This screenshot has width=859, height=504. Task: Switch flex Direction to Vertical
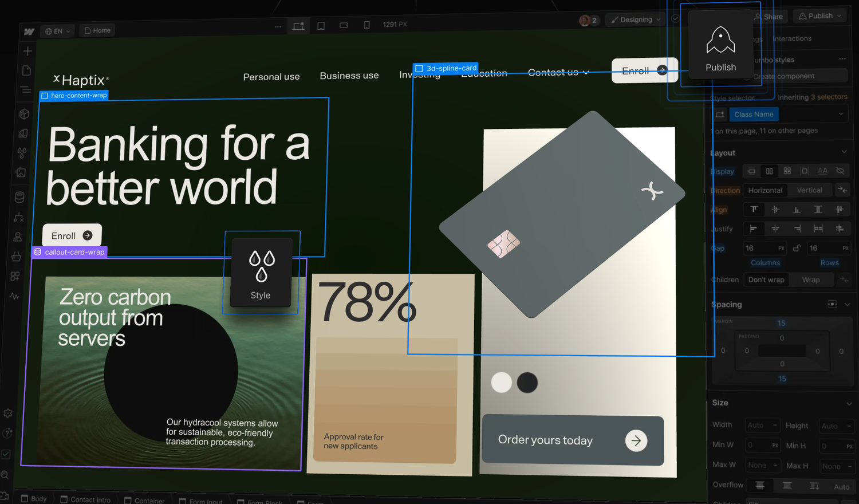point(810,190)
